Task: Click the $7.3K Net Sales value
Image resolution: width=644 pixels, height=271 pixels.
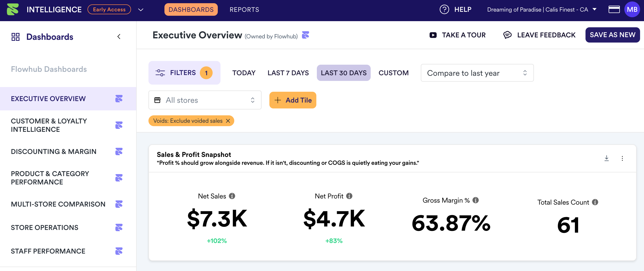Action: click(x=217, y=218)
